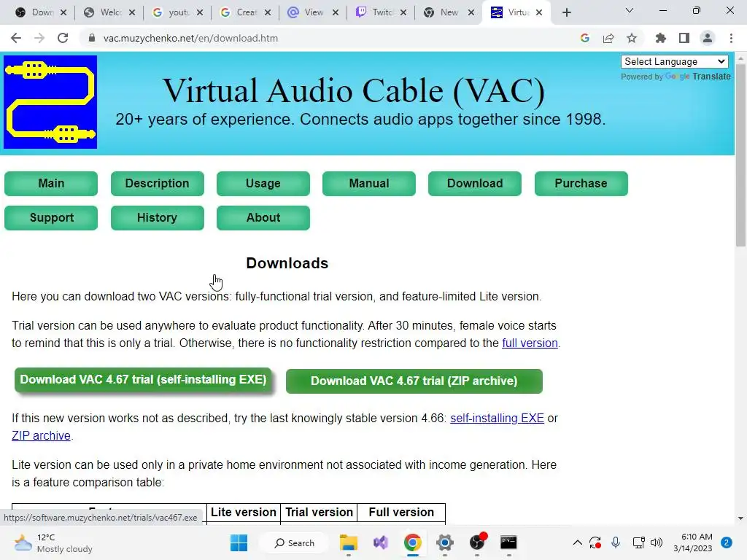This screenshot has width=747, height=560.
Task: Click the browser forward arrow
Action: click(x=39, y=38)
